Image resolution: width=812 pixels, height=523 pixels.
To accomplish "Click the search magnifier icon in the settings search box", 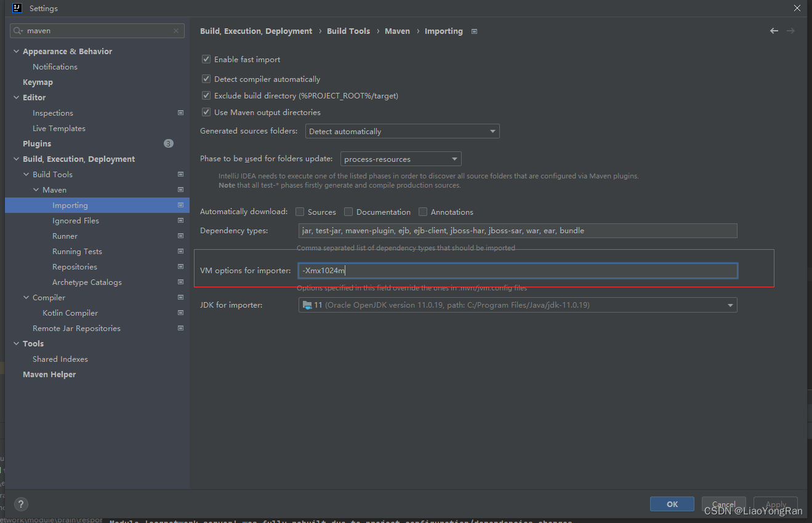I will 18,31.
